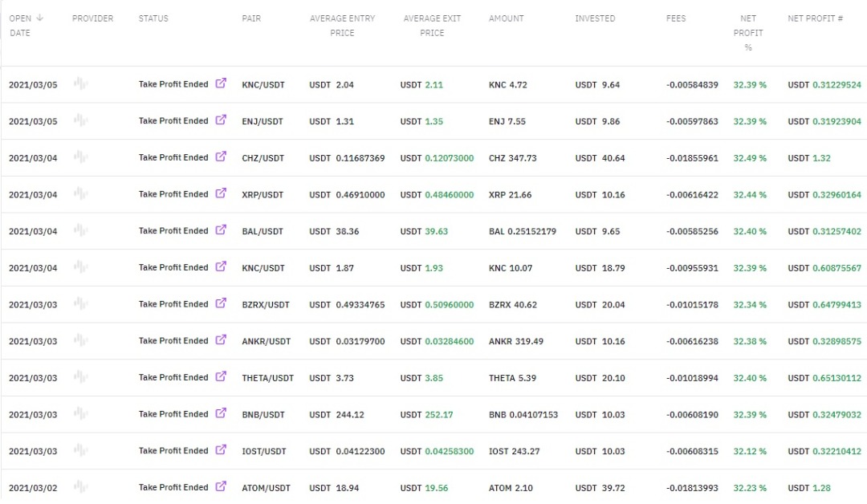Image resolution: width=867 pixels, height=504 pixels.
Task: Click the Status column header
Action: tap(153, 18)
